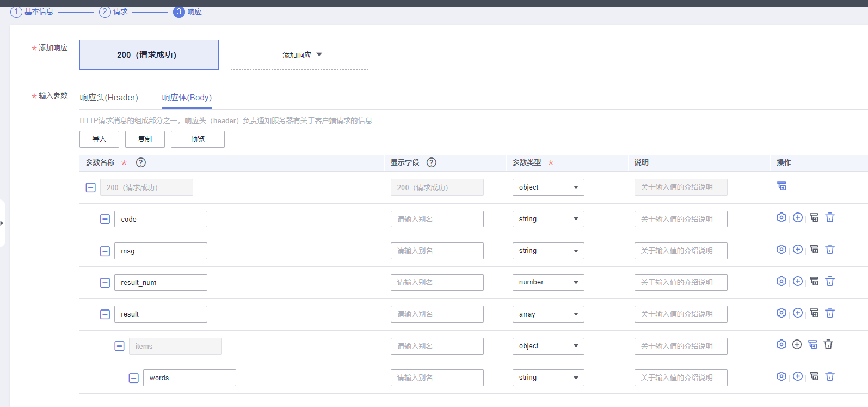The height and width of the screenshot is (407, 868).
Task: Select the 200 (请求成功) response card
Action: tap(149, 54)
